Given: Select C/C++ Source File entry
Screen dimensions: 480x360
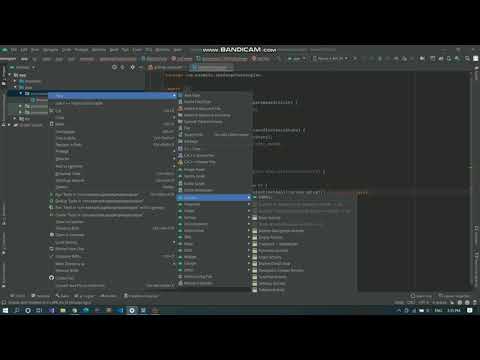Looking at the screenshot, I should [199, 155].
